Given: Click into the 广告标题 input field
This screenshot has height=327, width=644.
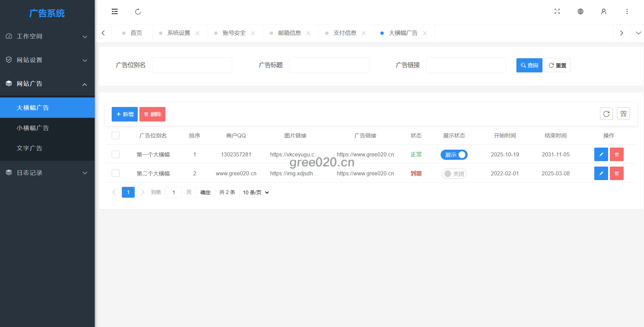Looking at the screenshot, I should click(x=329, y=65).
